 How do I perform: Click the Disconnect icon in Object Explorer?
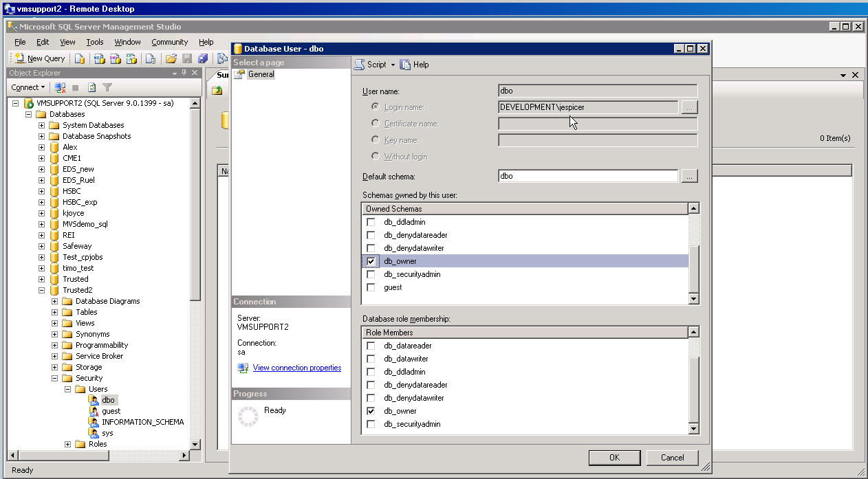point(61,87)
